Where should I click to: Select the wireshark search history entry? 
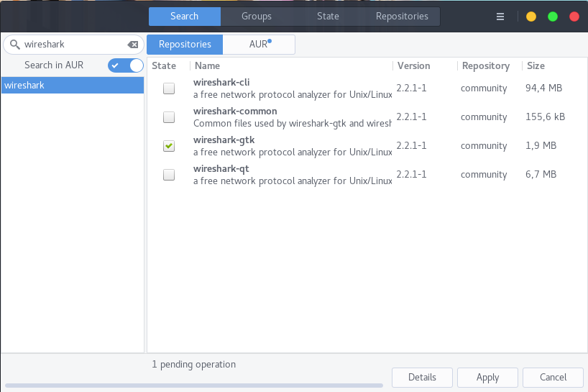pos(73,85)
